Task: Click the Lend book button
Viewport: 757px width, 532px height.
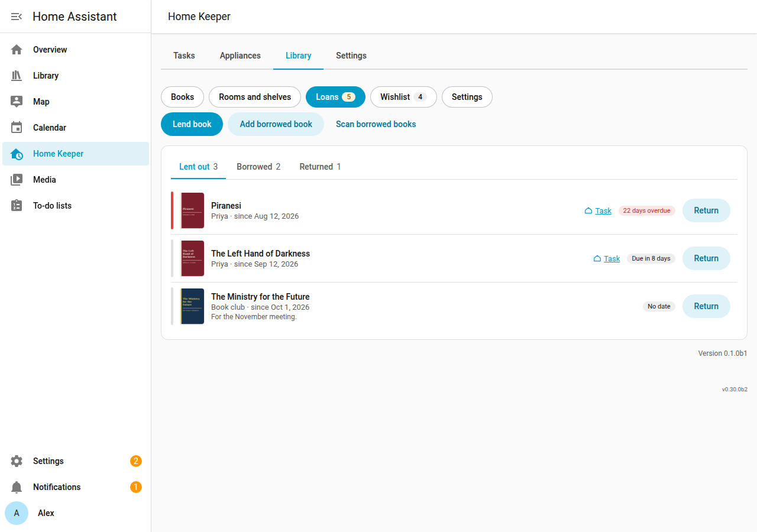Action: click(192, 124)
